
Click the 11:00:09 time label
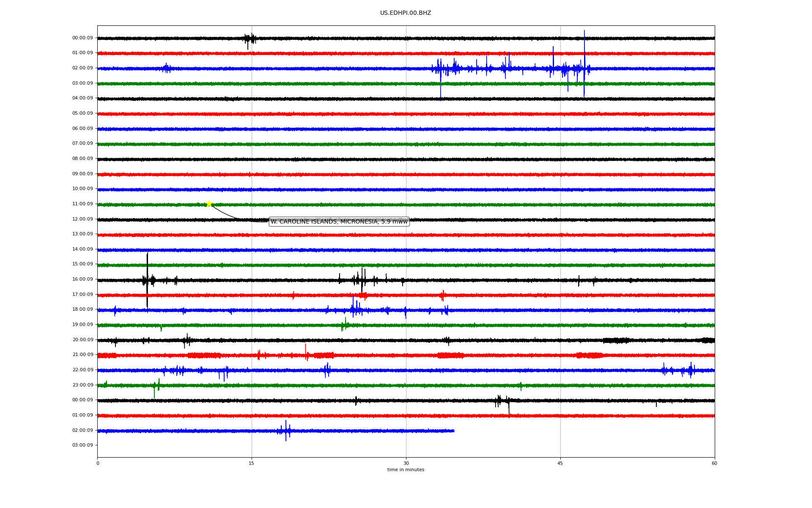coord(82,204)
